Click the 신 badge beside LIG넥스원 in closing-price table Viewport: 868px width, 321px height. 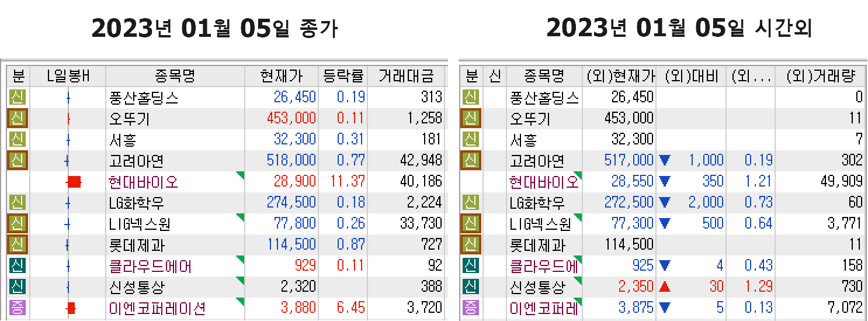click(x=18, y=224)
